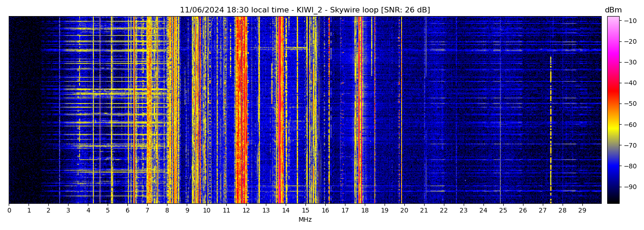Click the dBm label above the colorbar
Image resolution: width=644 pixels, height=230 pixels.
click(613, 10)
